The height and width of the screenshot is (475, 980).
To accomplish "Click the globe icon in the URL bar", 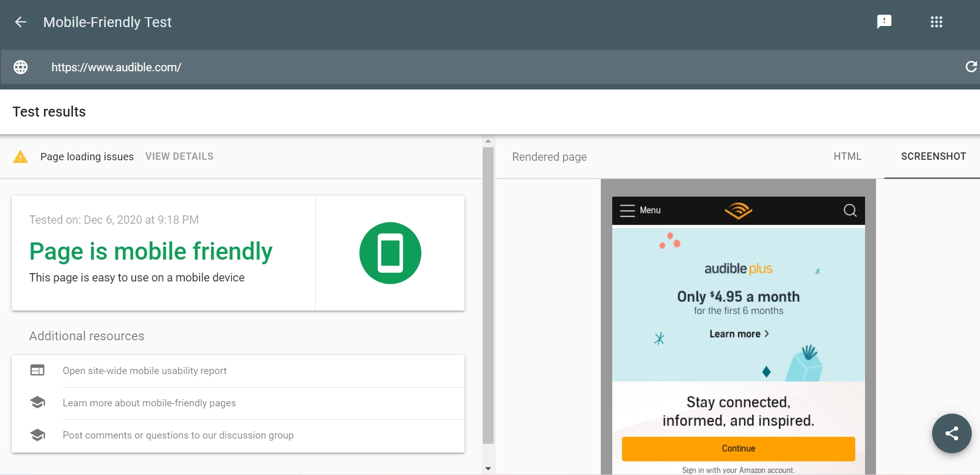I will (20, 67).
